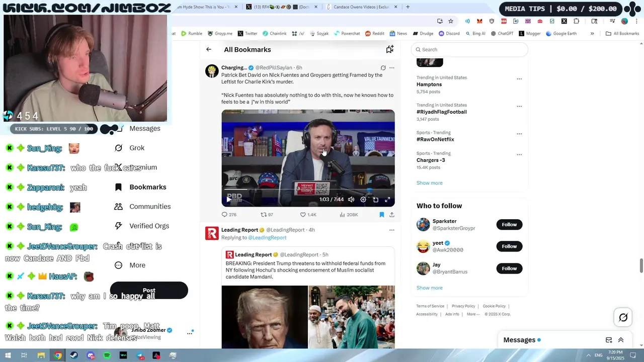The width and height of the screenshot is (644, 362).
Task: Open more options on Leading Report tweet
Action: click(x=392, y=230)
